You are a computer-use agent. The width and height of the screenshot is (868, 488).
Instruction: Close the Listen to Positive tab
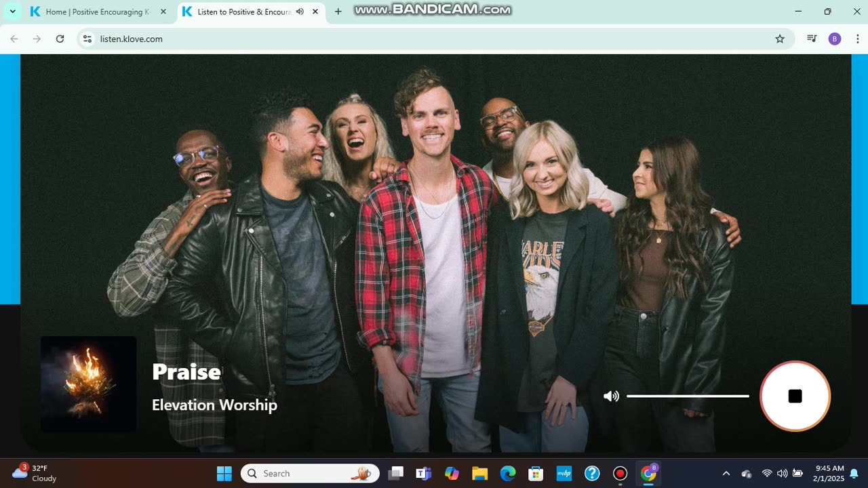click(315, 12)
